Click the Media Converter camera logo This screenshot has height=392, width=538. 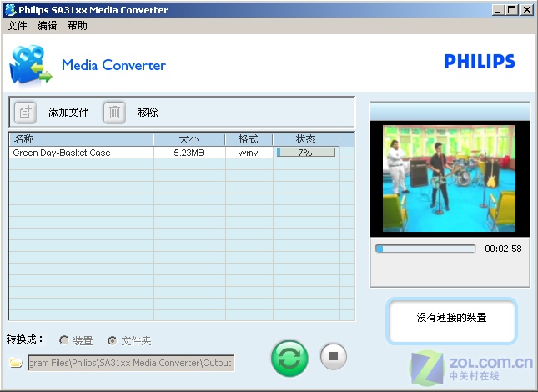[30, 64]
